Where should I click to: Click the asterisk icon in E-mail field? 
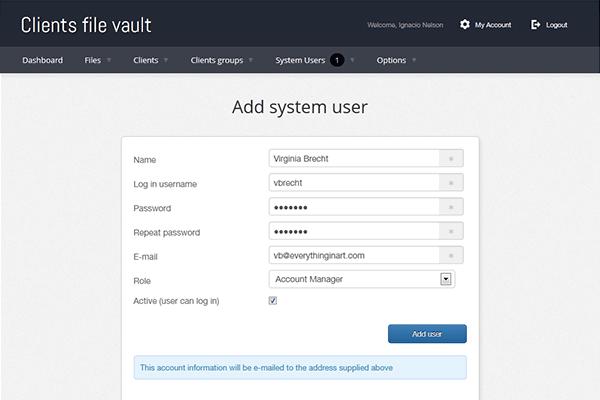click(x=451, y=256)
